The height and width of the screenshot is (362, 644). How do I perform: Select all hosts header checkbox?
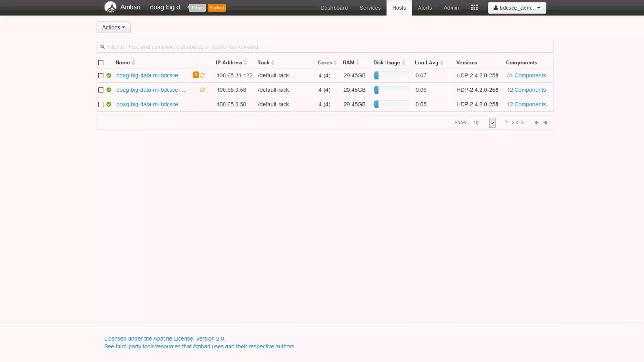[x=101, y=63]
